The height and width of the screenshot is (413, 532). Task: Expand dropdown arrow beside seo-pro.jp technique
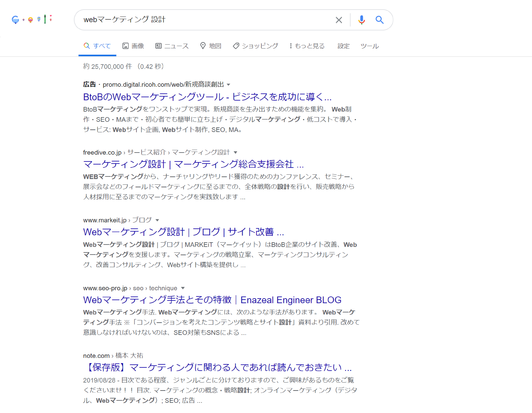(x=183, y=288)
